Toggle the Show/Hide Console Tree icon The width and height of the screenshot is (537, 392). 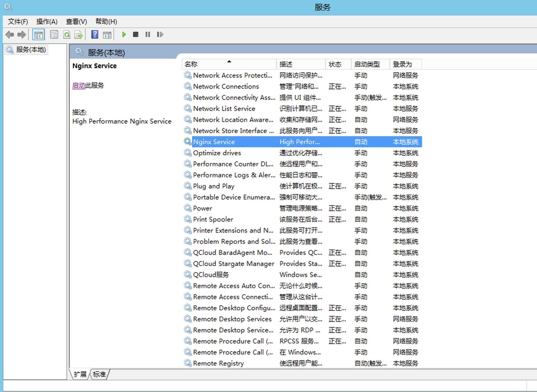click(39, 35)
